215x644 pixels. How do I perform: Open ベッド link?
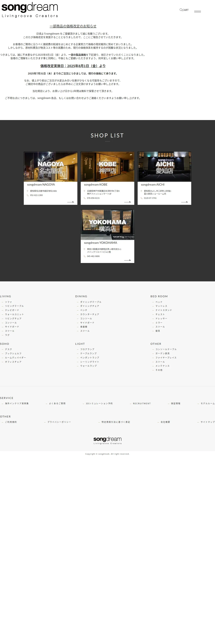pyautogui.click(x=159, y=302)
